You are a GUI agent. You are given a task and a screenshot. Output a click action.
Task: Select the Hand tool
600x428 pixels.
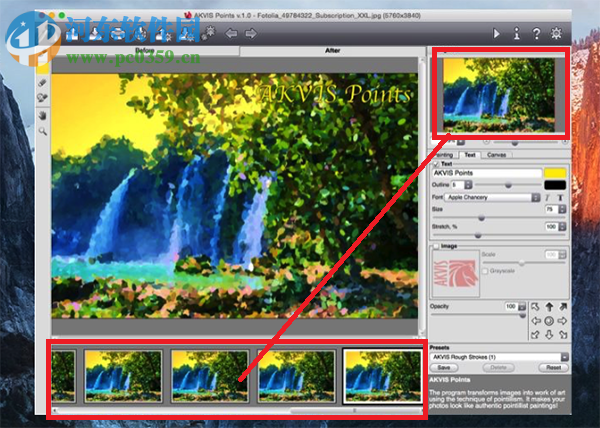42,115
